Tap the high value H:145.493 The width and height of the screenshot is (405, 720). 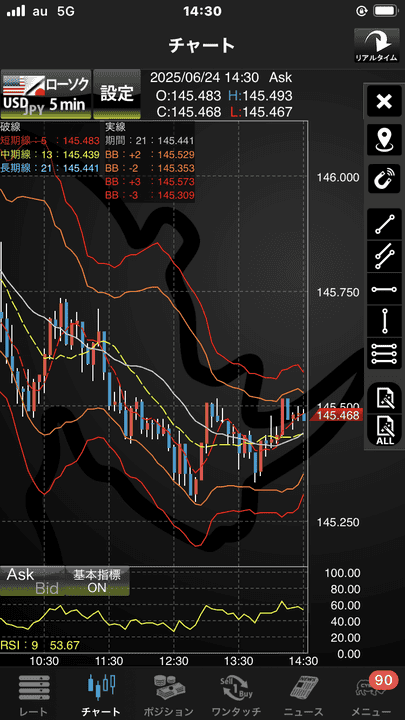point(260,95)
